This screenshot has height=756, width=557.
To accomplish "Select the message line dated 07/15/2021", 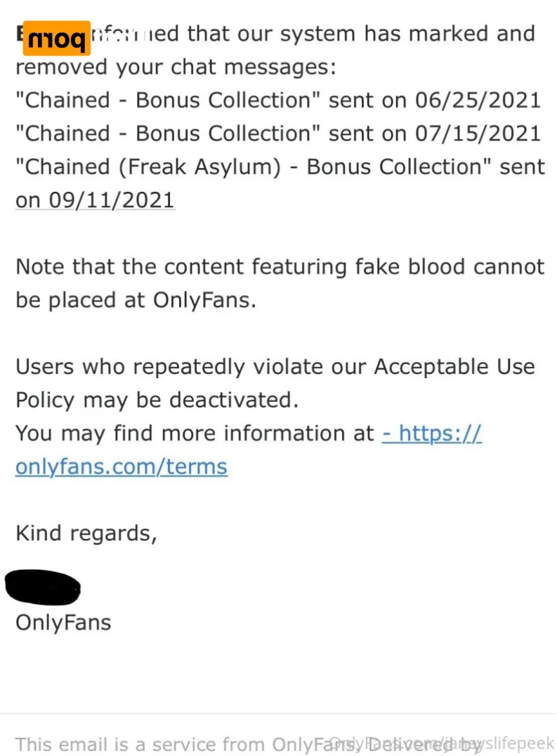I will [278, 133].
